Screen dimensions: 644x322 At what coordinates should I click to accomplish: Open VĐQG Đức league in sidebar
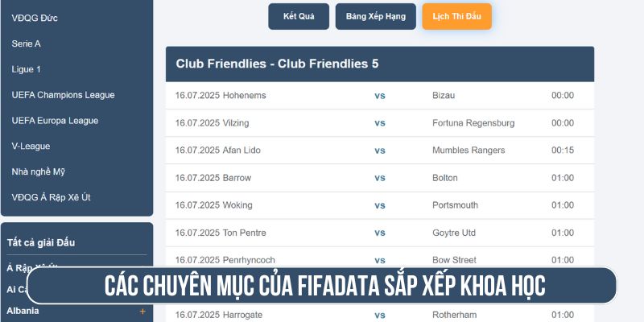click(35, 18)
